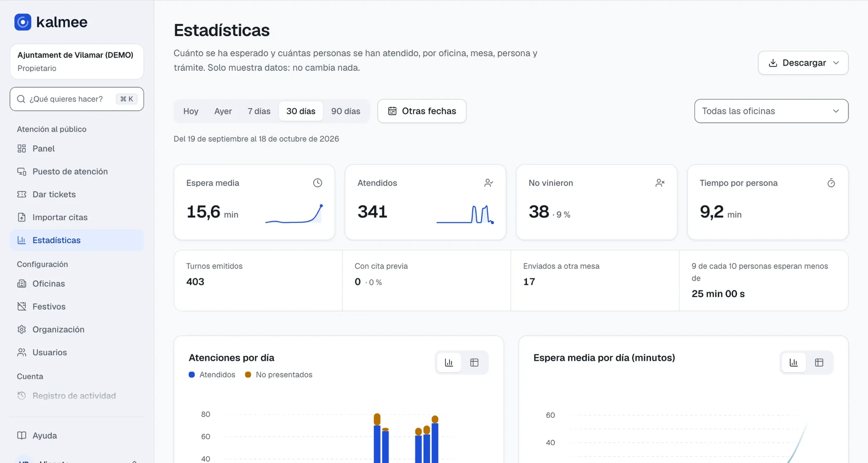The width and height of the screenshot is (868, 463).
Task: Expand the Todas las oficinas selector
Action: [x=771, y=111]
